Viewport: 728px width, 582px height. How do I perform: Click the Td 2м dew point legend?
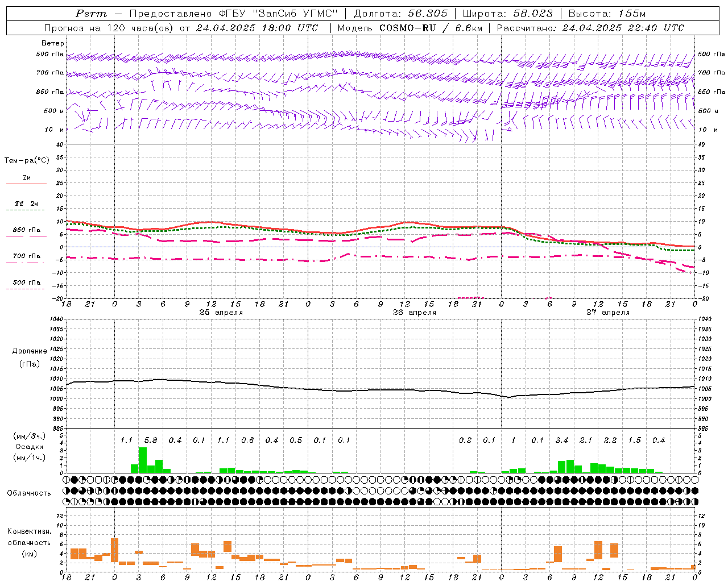click(26, 203)
